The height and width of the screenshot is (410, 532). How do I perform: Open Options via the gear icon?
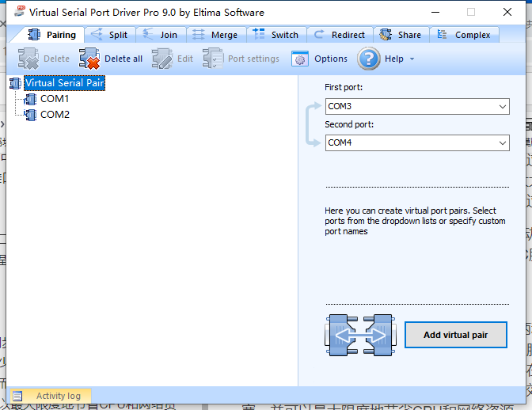click(300, 59)
